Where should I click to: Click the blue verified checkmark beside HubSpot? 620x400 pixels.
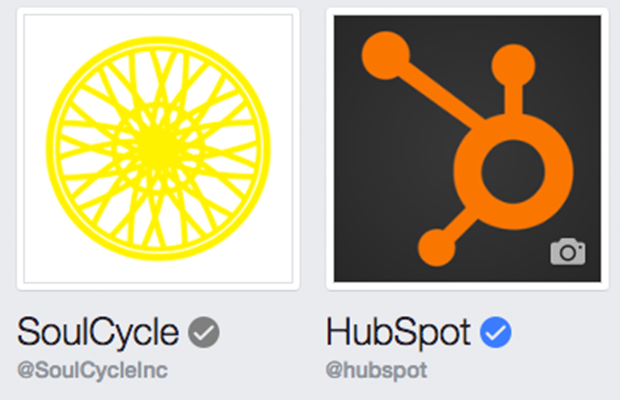tap(495, 332)
